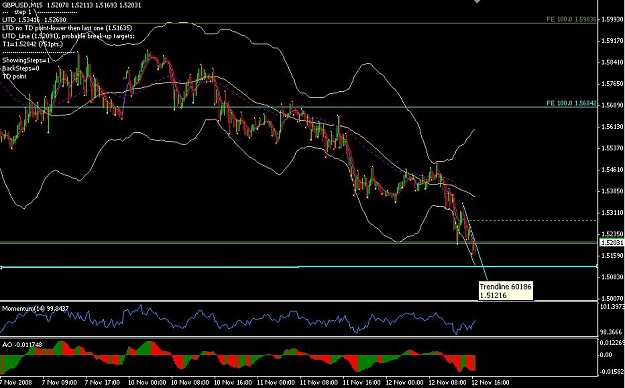
Task: Click the 'LTD no TD point-lower then last one' line
Action: tap(67, 28)
